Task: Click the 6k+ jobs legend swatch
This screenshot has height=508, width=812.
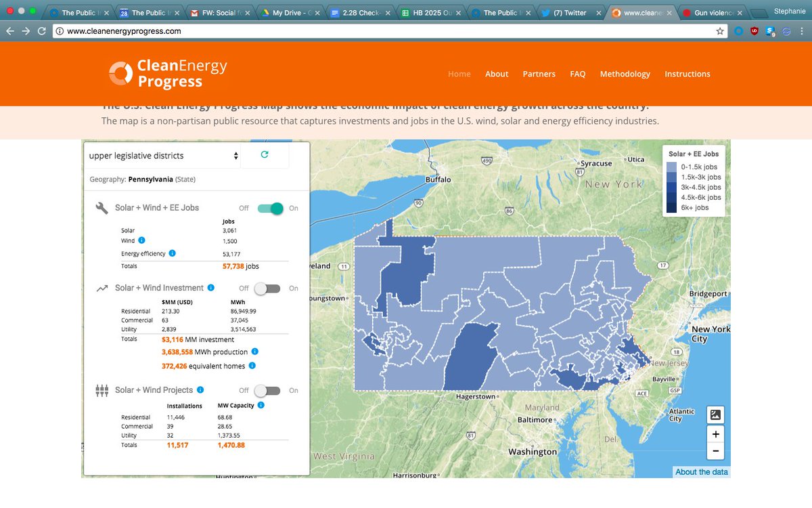Action: pos(671,207)
